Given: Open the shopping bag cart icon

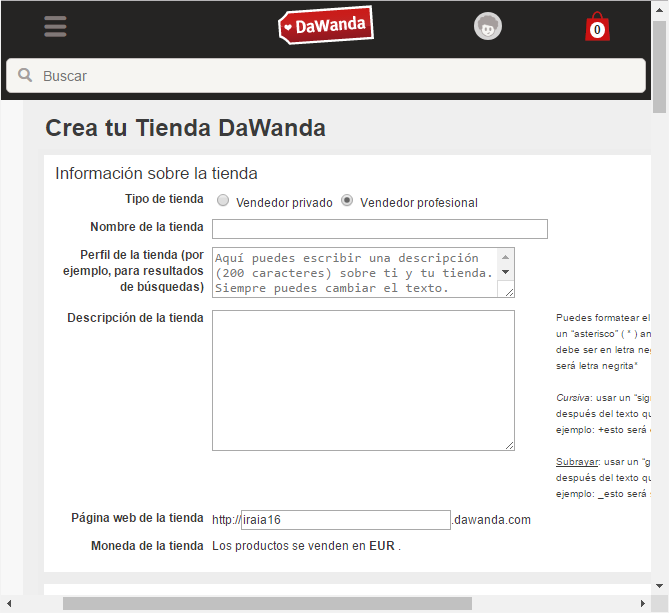Looking at the screenshot, I should pyautogui.click(x=597, y=26).
